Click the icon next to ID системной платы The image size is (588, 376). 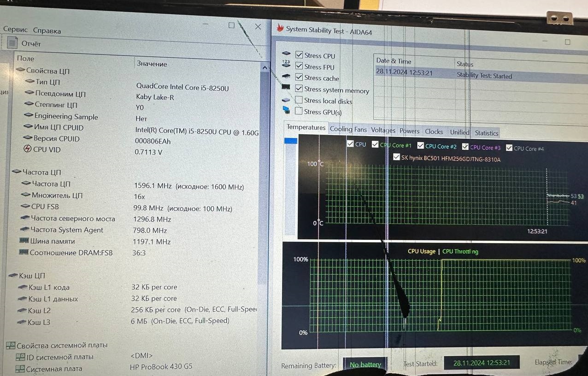click(20, 357)
